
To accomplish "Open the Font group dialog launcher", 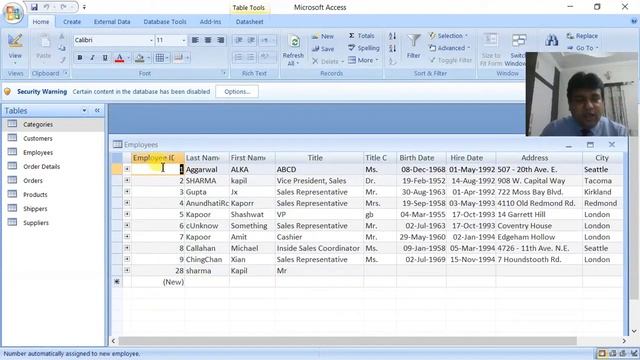I will (224, 73).
